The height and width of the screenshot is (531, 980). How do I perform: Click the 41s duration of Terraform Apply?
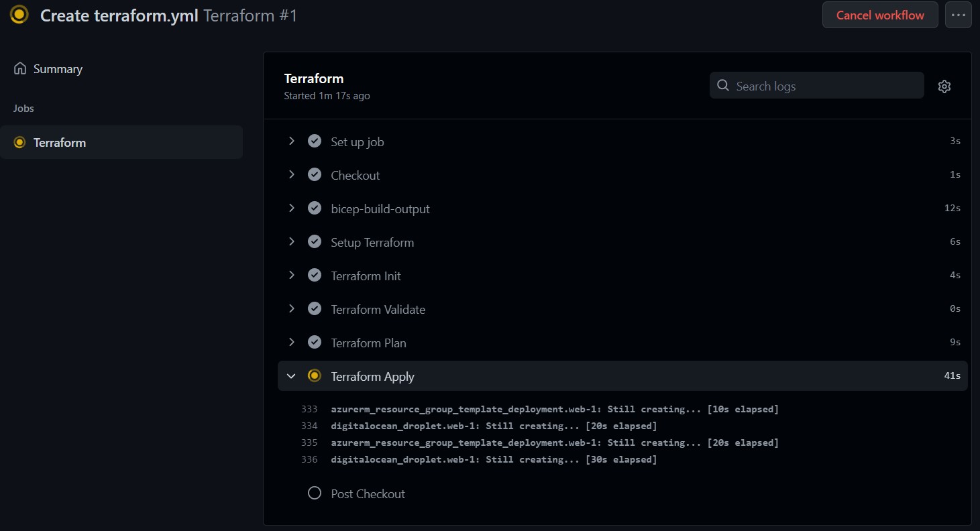[952, 376]
